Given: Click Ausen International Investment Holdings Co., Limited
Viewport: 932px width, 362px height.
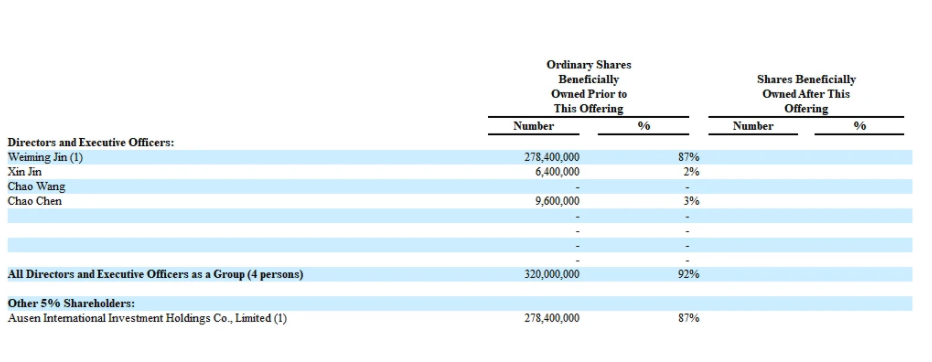Looking at the screenshot, I should click(147, 318).
